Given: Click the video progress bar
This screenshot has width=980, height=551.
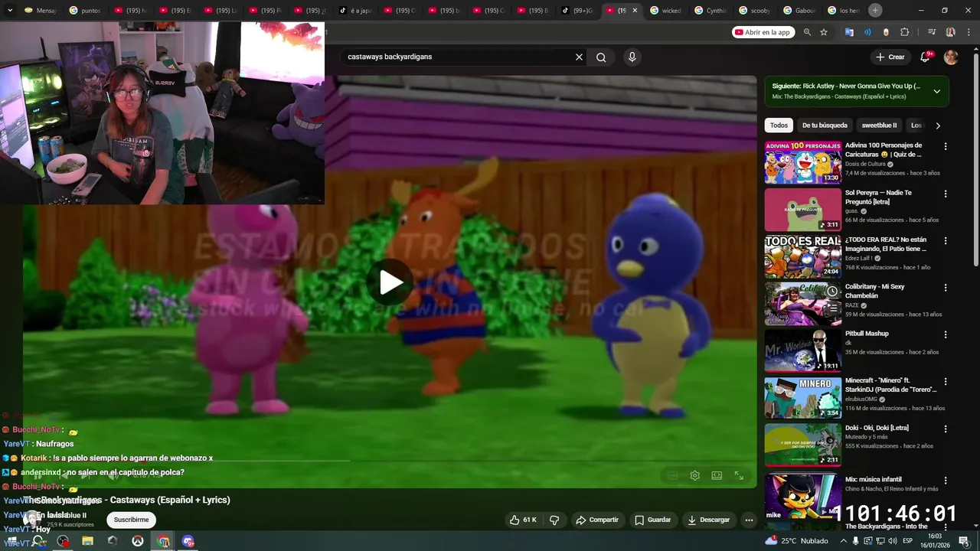Looking at the screenshot, I should click(x=390, y=461).
